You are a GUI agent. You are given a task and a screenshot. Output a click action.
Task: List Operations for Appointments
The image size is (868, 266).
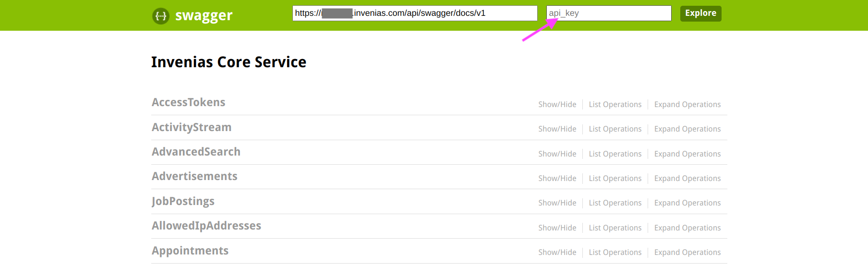(615, 253)
